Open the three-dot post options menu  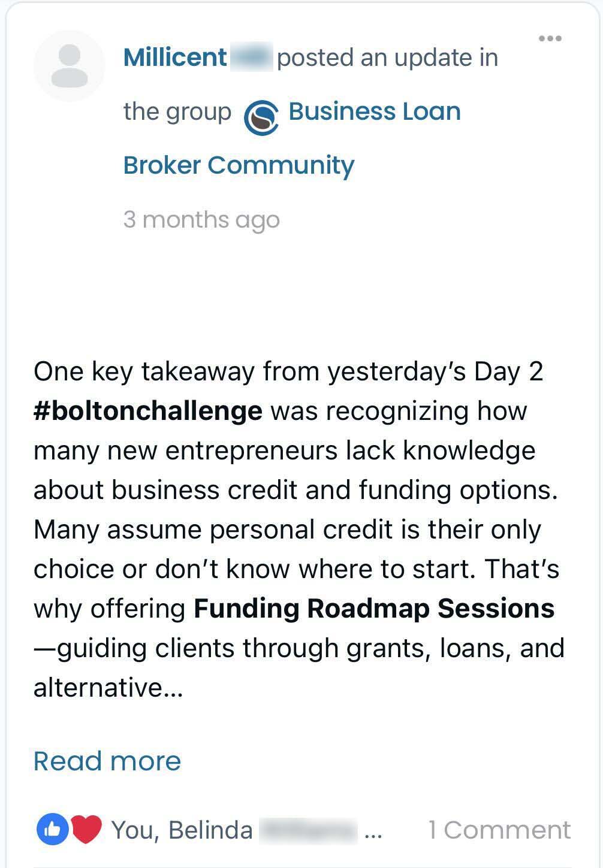tap(550, 39)
